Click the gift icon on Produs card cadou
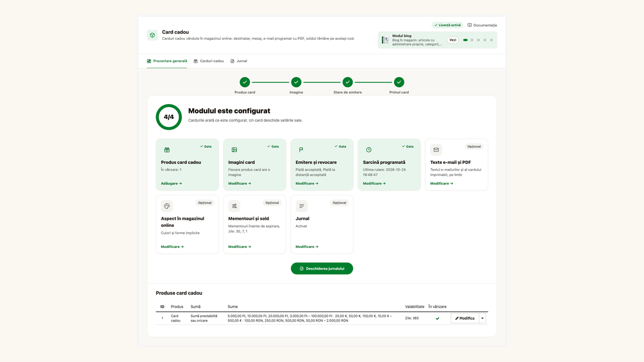Screen dimensions: 644x362 pyautogui.click(x=167, y=150)
